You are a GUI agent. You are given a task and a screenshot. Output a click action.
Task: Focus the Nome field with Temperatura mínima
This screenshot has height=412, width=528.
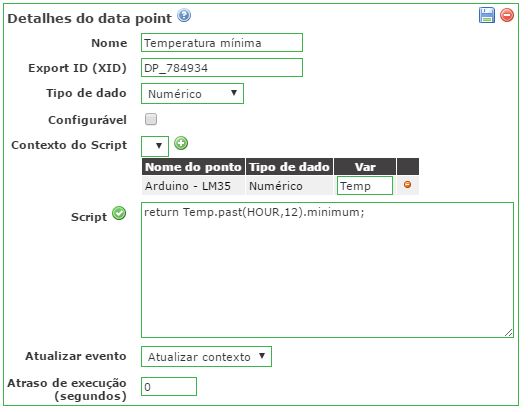point(222,43)
